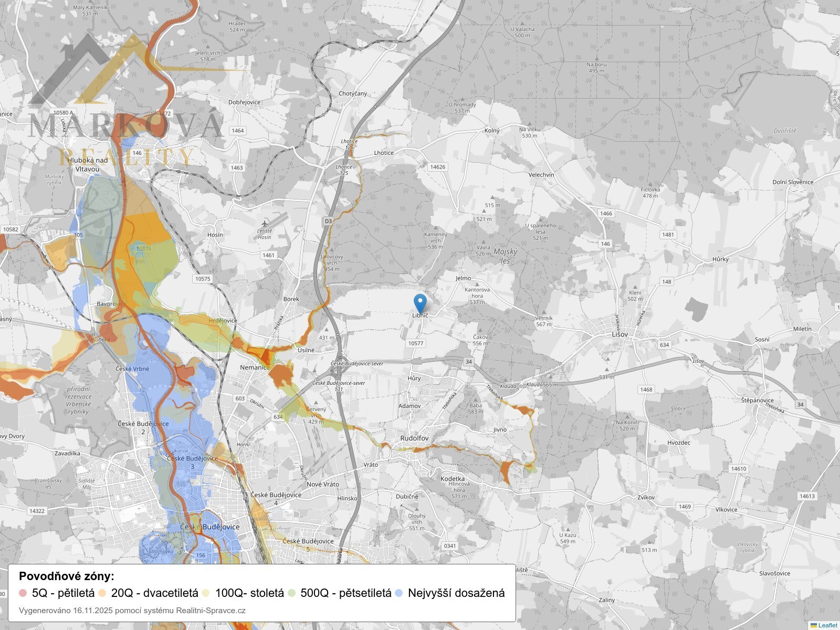The height and width of the screenshot is (630, 840).
Task: Click the Povodňové zóny legend heading
Action: [66, 576]
